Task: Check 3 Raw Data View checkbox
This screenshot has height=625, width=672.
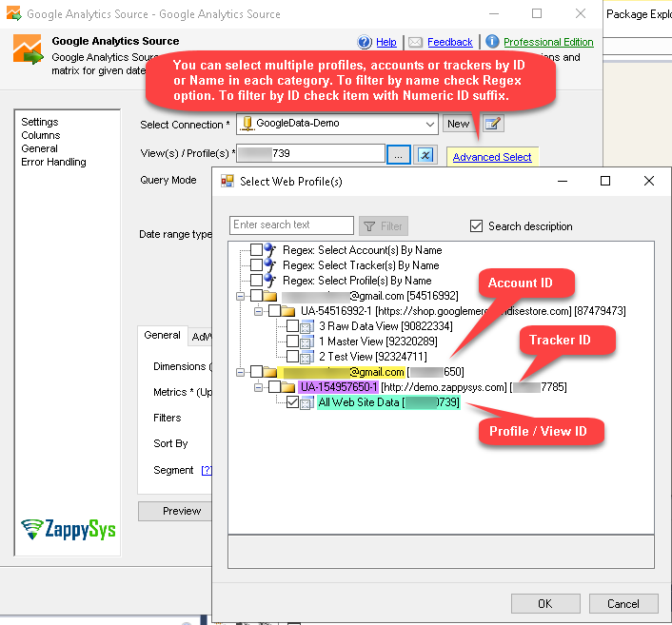Action: 293,326
